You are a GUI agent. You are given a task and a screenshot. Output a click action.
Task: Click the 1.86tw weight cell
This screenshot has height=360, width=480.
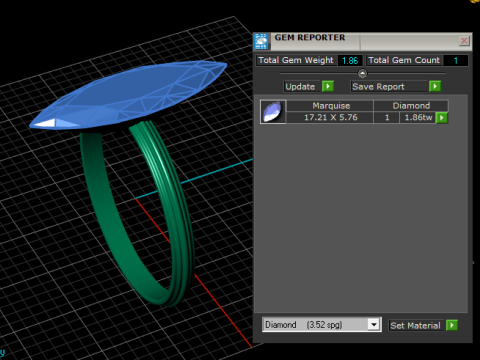coord(418,117)
